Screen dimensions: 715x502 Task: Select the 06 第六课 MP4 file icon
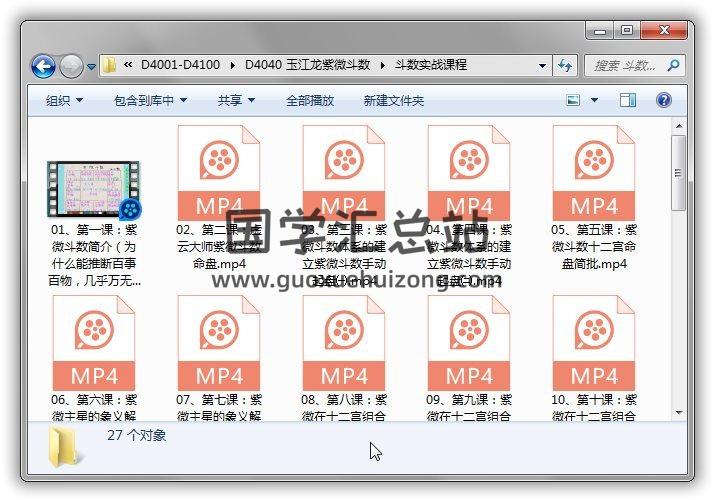93,342
